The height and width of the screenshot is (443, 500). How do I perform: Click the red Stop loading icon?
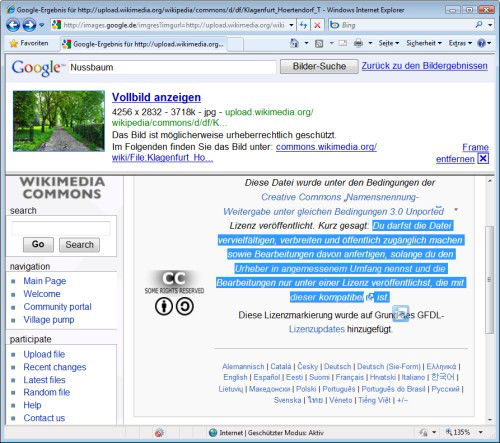point(318,25)
